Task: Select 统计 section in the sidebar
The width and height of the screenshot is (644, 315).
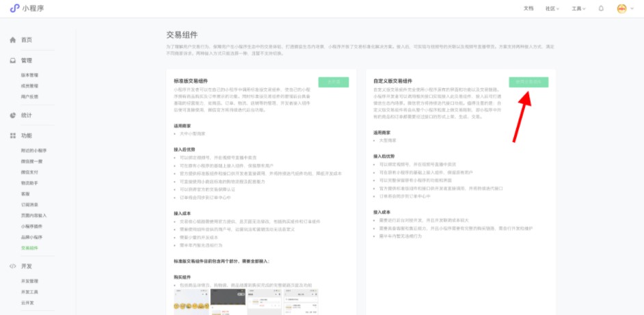Action: coord(27,115)
